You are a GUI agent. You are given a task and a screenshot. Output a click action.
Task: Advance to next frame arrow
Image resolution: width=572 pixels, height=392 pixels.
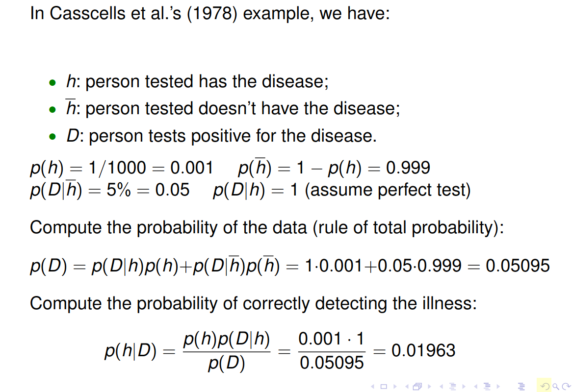tap(429, 386)
